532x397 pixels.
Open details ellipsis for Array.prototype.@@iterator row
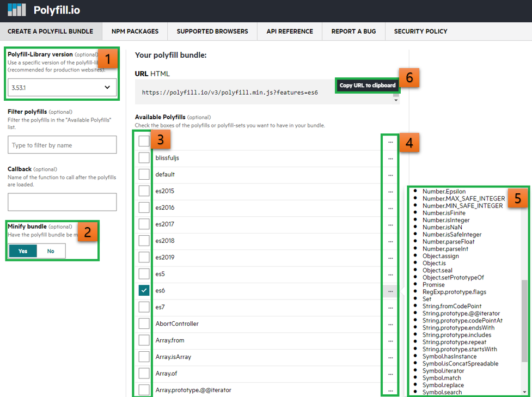[x=390, y=391]
